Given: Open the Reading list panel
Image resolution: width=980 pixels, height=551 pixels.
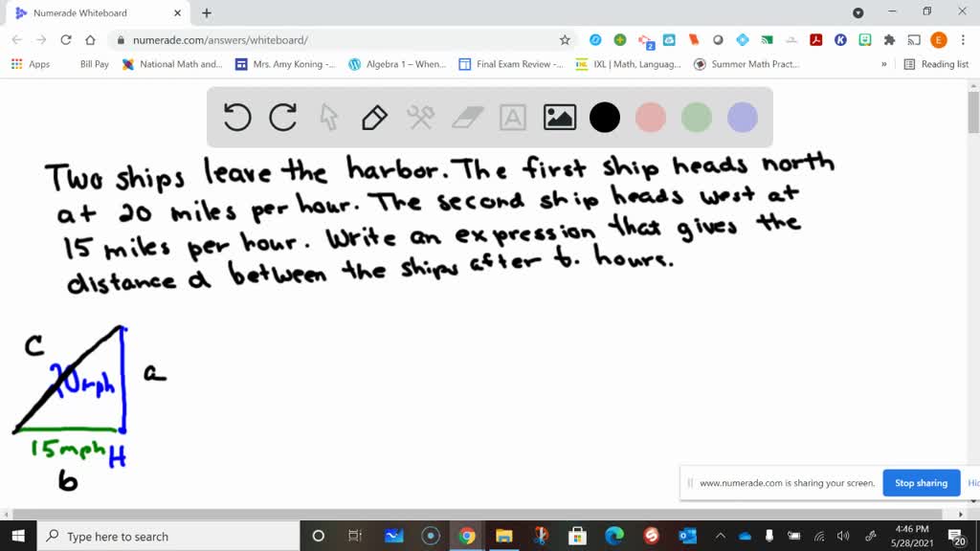Looking at the screenshot, I should [937, 64].
